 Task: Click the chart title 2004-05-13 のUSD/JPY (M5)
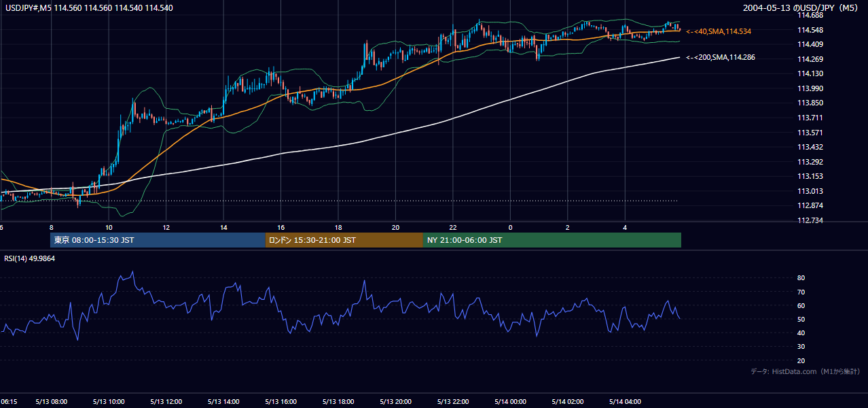tap(802, 7)
